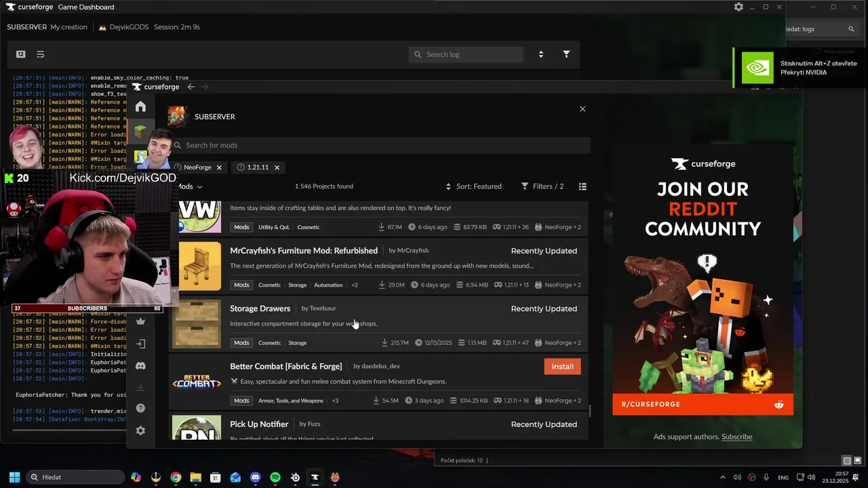Screen dimensions: 868x488
Task: Select the Utility & QoL category tag
Action: (273, 227)
